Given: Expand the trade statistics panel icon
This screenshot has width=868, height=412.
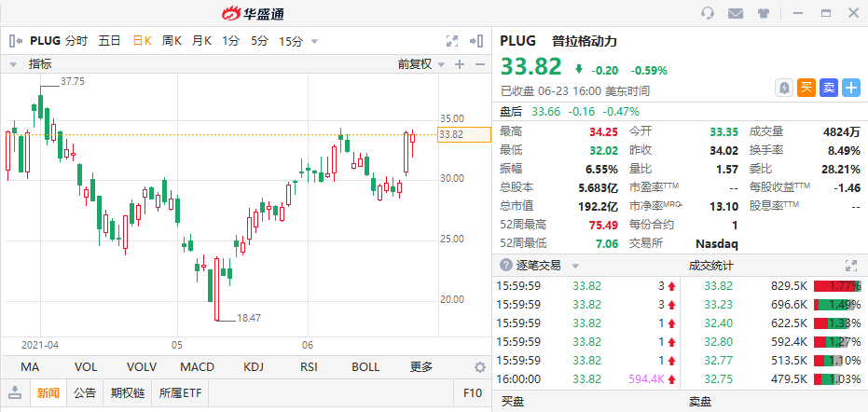Looking at the screenshot, I should (x=851, y=266).
